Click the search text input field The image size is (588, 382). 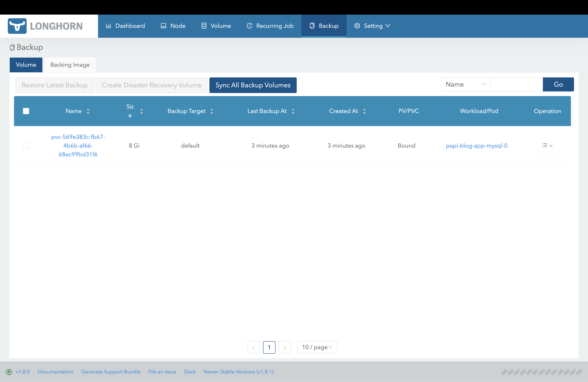516,84
